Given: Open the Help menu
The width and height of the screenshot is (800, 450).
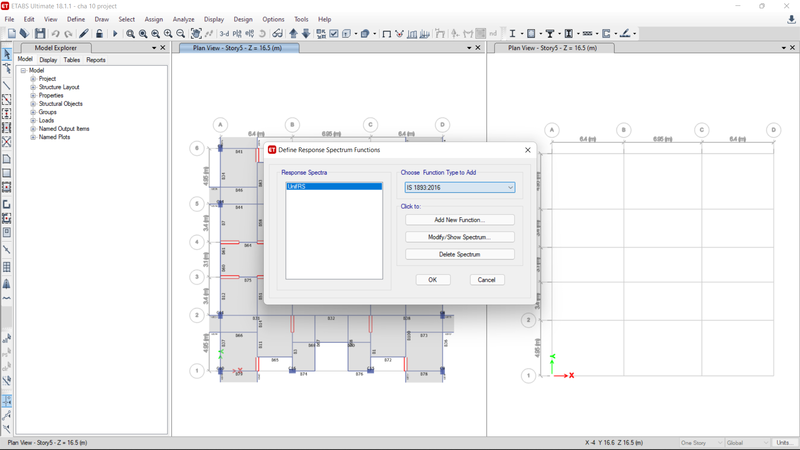Looking at the screenshot, I should 324,19.
